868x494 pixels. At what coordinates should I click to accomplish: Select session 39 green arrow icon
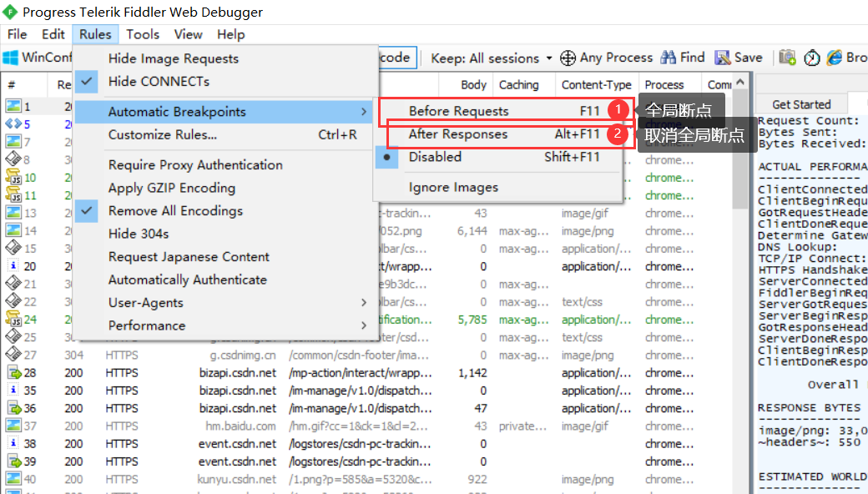(14, 461)
